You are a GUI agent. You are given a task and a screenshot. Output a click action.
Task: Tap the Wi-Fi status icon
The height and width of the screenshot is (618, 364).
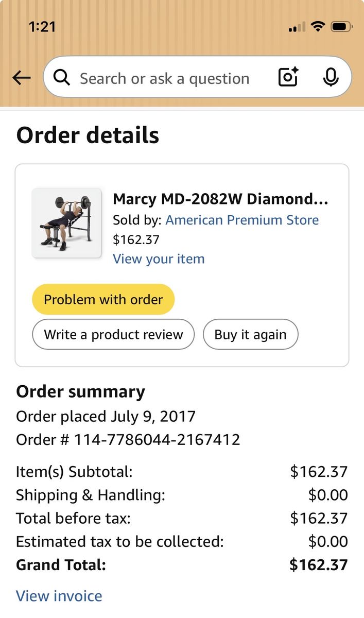coord(319,26)
